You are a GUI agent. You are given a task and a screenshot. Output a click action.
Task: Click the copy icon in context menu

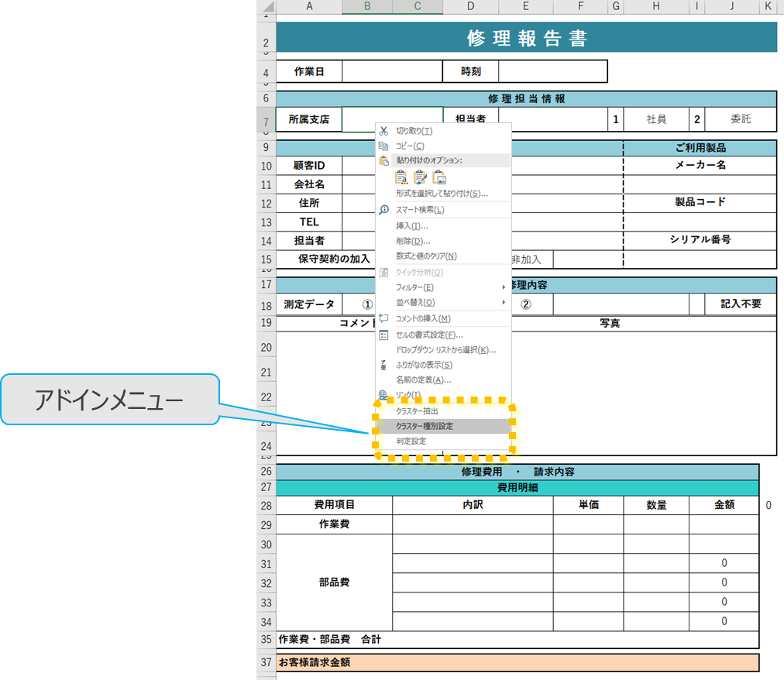(383, 146)
